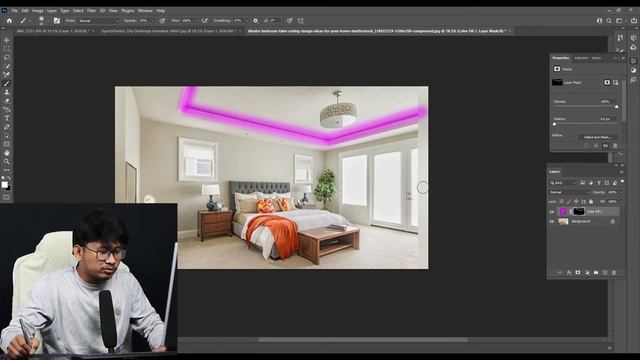Toggle lock image pixels brush icon

click(569, 202)
